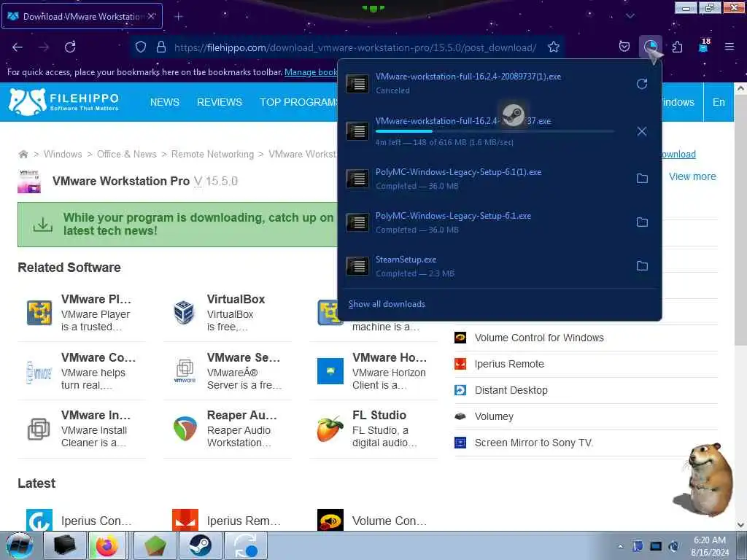Click the Manage bookmarks link
The height and width of the screenshot is (560, 747).
(x=311, y=72)
